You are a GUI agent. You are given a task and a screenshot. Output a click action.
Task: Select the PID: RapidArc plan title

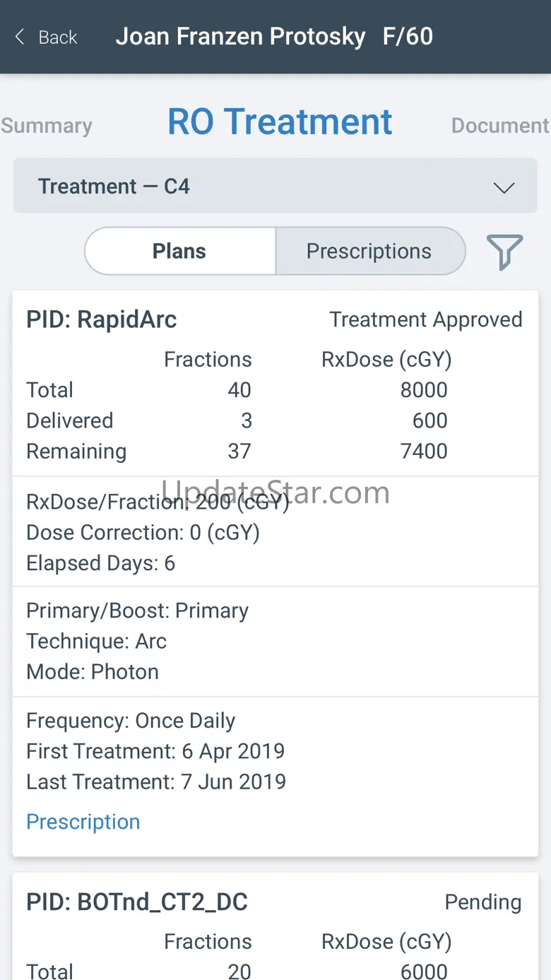click(102, 319)
